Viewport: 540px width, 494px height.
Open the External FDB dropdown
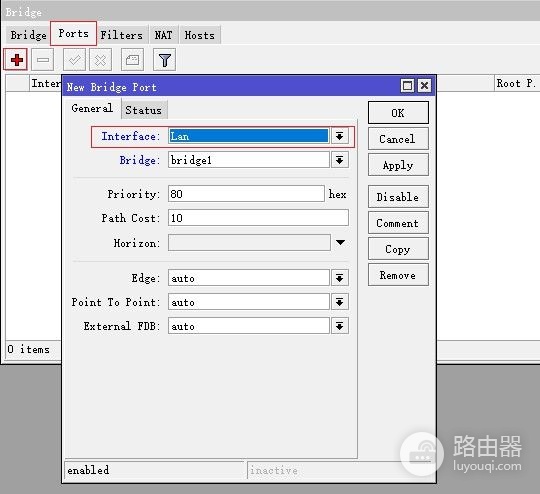pos(340,326)
